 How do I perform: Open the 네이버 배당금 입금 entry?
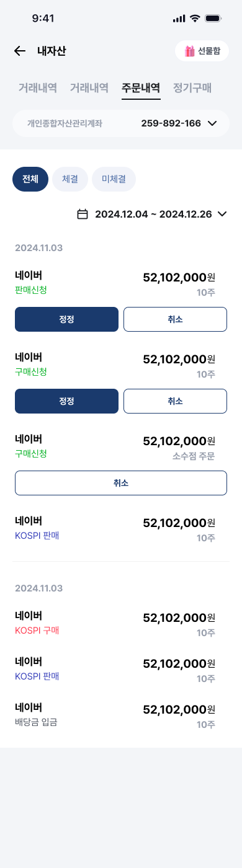click(121, 714)
